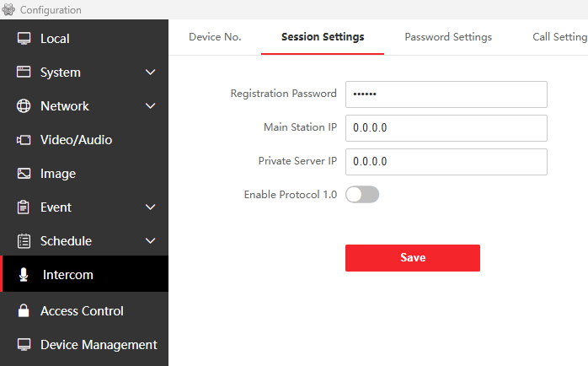588x366 pixels.
Task: Expand the Schedule section chevron
Action: coord(151,241)
